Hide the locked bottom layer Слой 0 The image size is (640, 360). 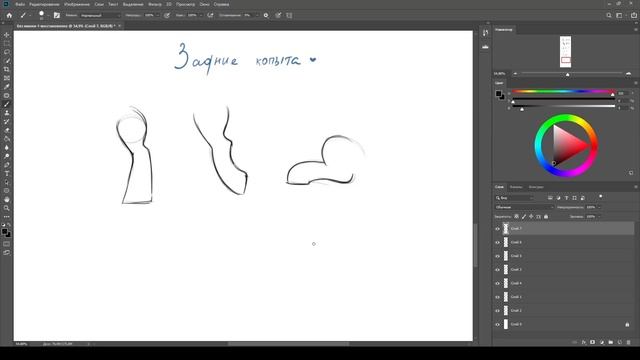pyautogui.click(x=497, y=324)
